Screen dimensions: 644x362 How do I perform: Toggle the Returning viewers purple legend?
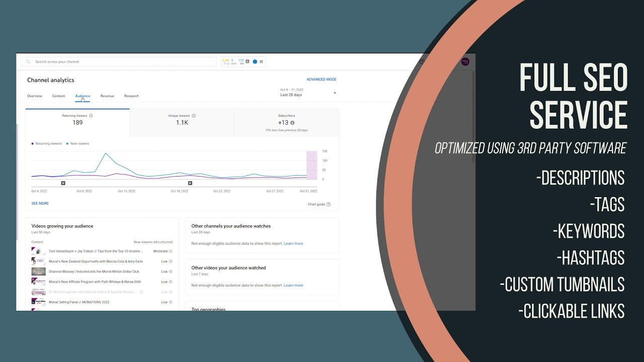(47, 144)
